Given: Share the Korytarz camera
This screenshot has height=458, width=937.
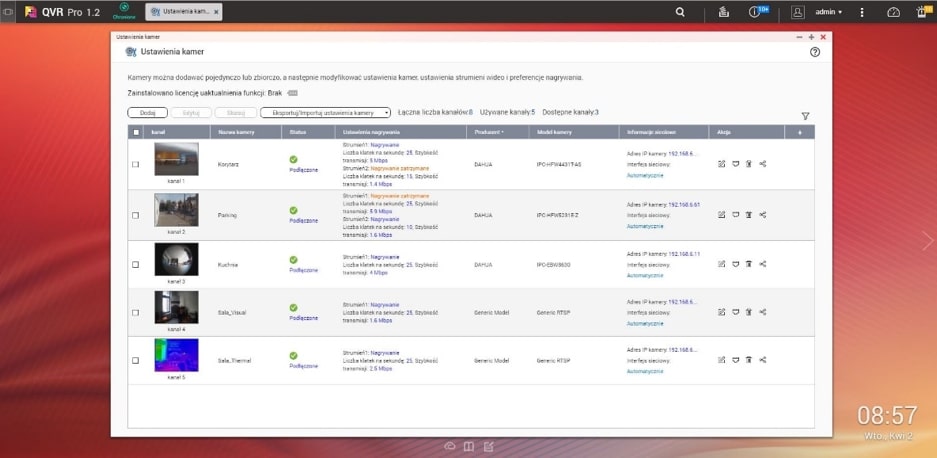Looking at the screenshot, I should pos(763,164).
